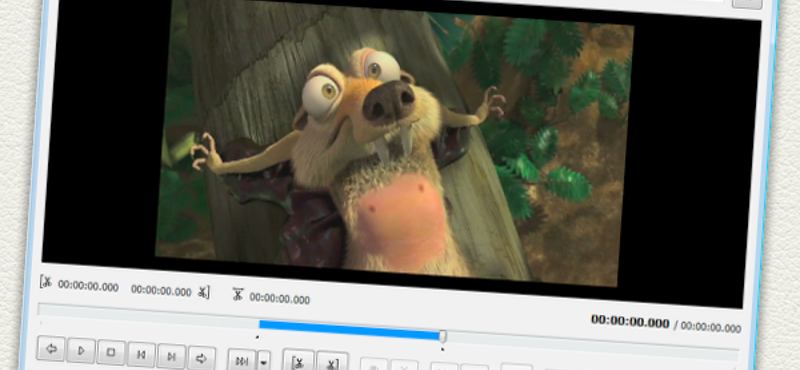Click the bold current position time
This screenshot has height=370, width=800.
click(630, 322)
